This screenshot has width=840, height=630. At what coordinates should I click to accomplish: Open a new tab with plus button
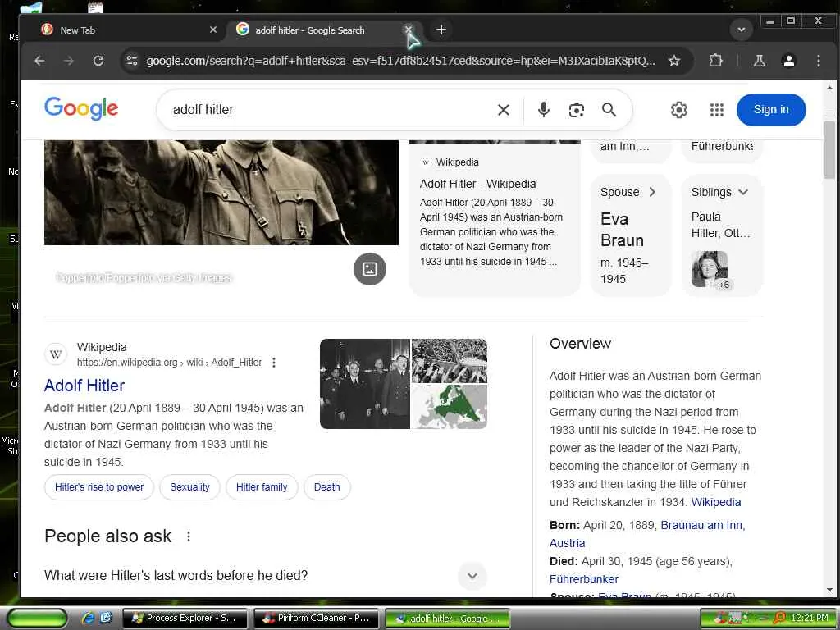441,30
